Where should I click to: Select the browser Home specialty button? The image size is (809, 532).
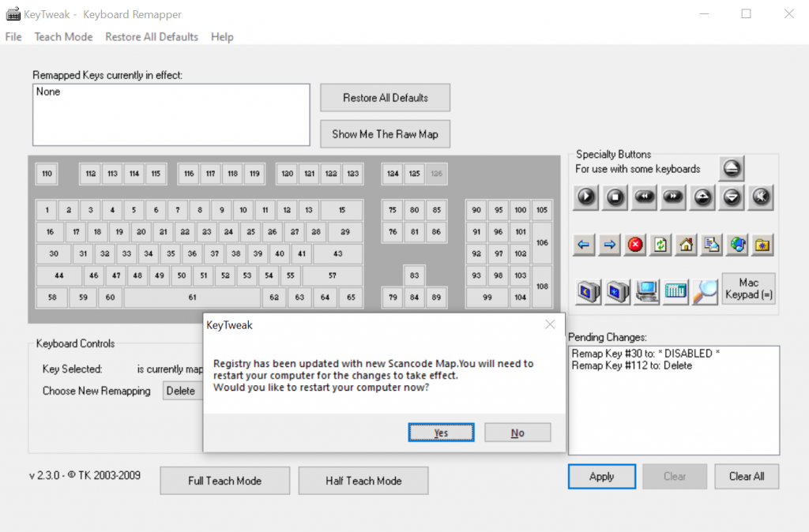(686, 245)
